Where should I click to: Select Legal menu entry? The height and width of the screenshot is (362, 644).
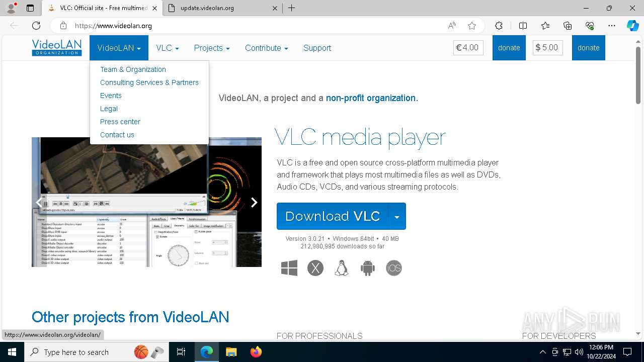pos(109,109)
